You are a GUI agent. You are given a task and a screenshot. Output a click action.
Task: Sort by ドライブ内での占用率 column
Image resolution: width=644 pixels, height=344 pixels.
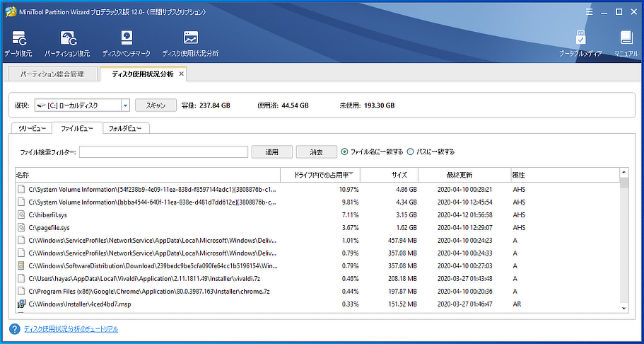320,175
